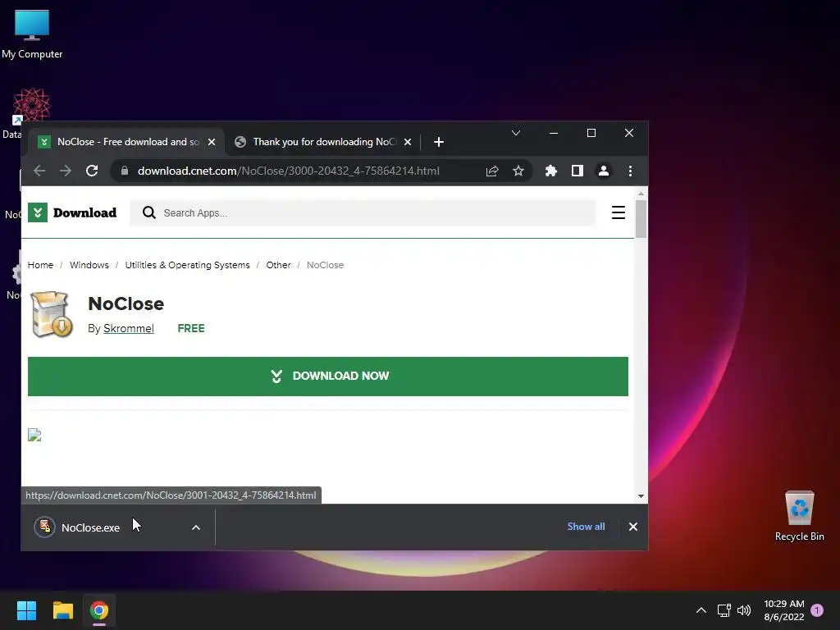This screenshot has height=630, width=840.
Task: Close the NoClose - Free download tab
Action: click(212, 142)
